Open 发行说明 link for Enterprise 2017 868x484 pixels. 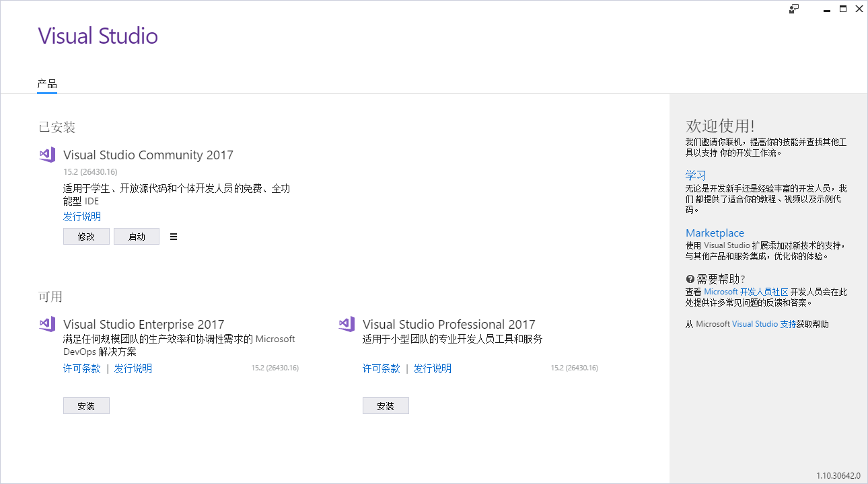[x=133, y=368]
